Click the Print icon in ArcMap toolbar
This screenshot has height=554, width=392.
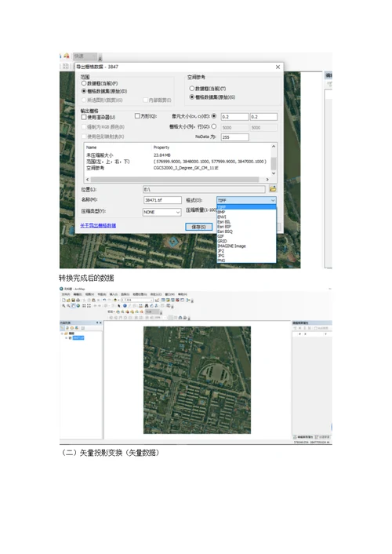(x=78, y=300)
